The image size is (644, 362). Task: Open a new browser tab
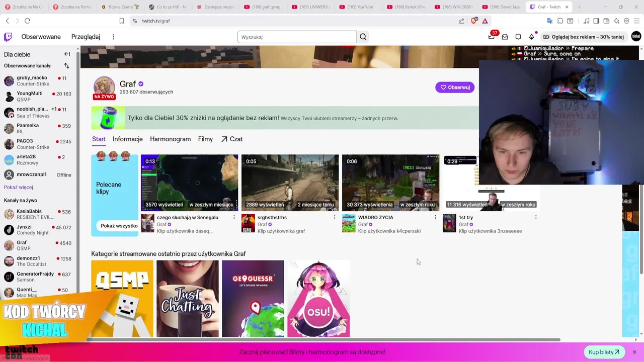579,7
